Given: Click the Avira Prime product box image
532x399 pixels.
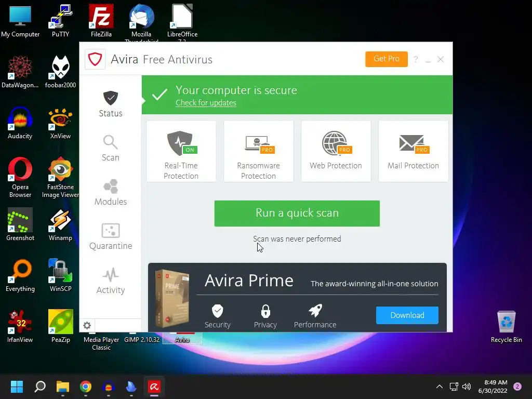Looking at the screenshot, I should click(172, 299).
